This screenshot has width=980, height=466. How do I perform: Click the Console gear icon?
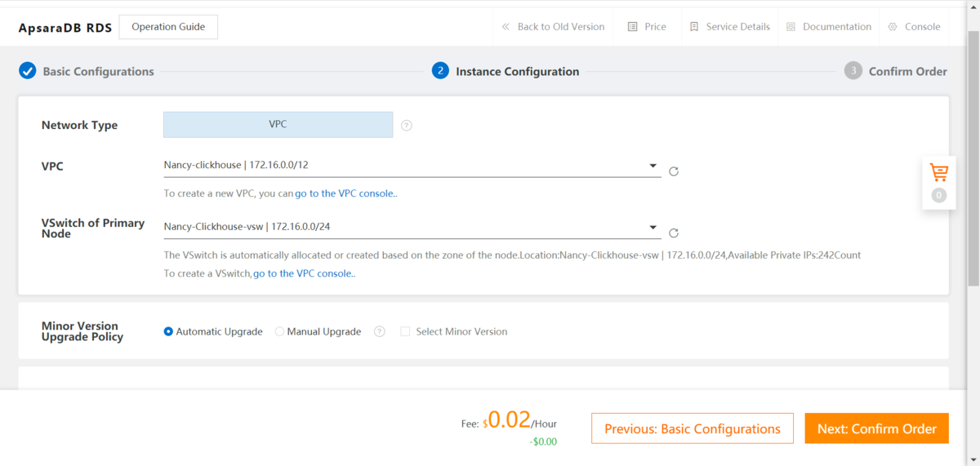click(893, 27)
